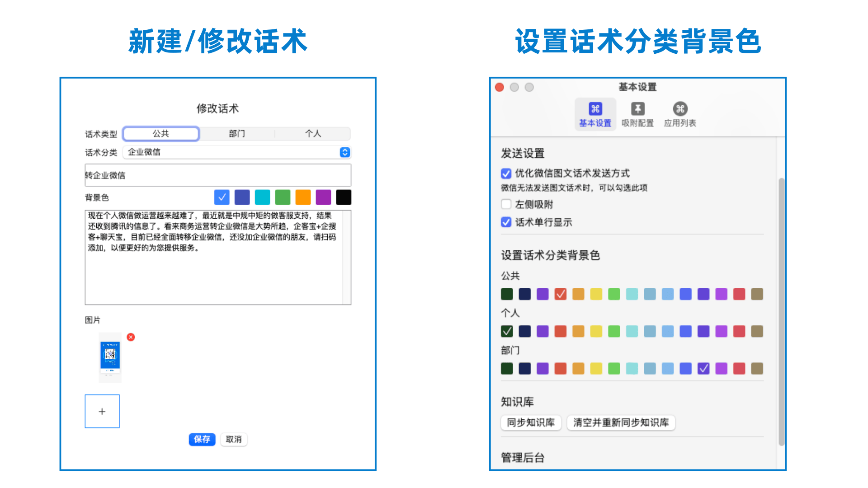The image size is (868, 488).
Task: Click the 转企业微信 title input field
Action: [218, 175]
